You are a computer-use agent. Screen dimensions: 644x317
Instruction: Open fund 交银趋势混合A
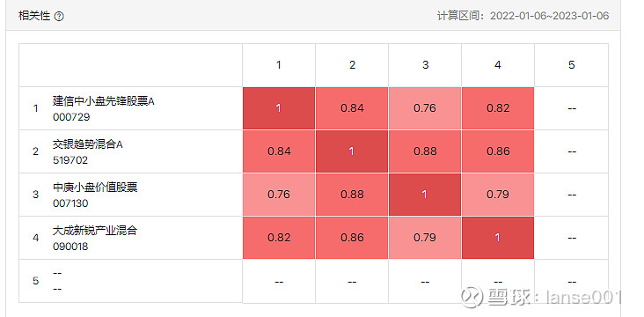click(x=88, y=144)
